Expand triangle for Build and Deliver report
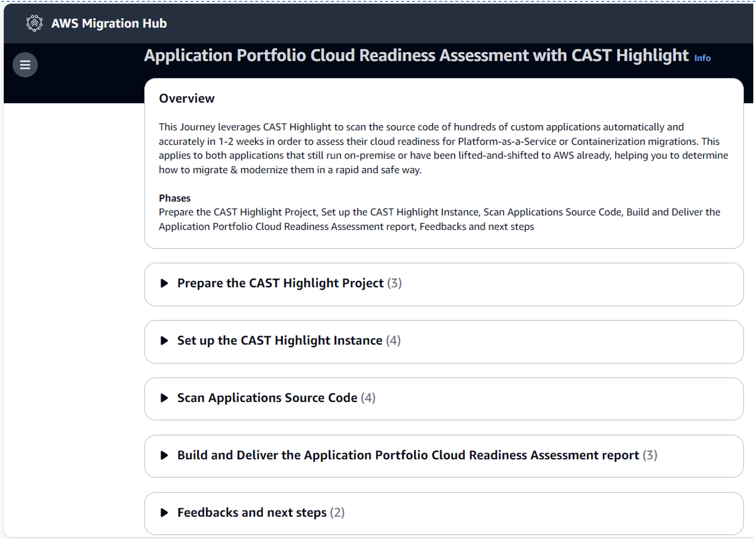756x541 pixels. tap(164, 455)
